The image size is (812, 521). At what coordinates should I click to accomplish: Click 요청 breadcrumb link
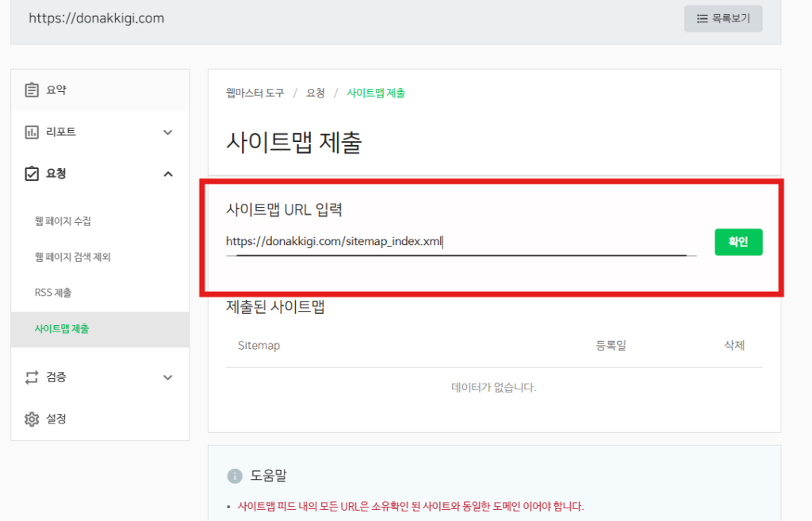316,94
